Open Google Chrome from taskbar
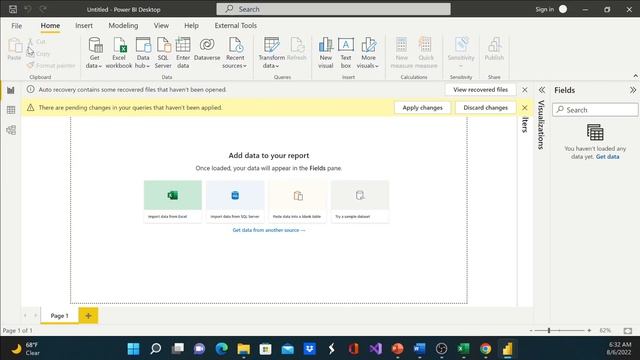Image resolution: width=640 pixels, height=360 pixels. (x=485, y=349)
